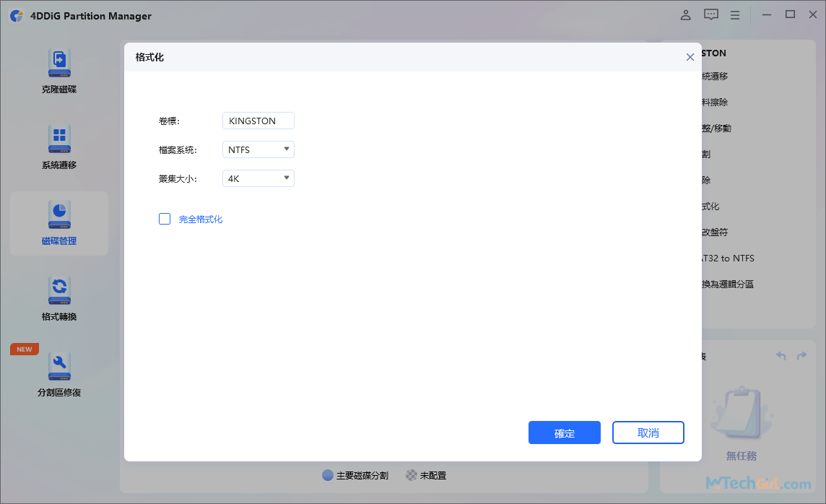Viewport: 826px width, 504px height.
Task: Click the user account icon
Action: click(x=685, y=14)
